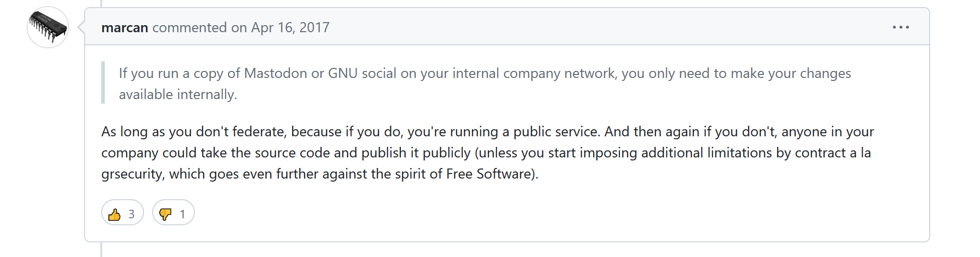Click the thumbs up emoji icon
980x257 pixels.
115,215
